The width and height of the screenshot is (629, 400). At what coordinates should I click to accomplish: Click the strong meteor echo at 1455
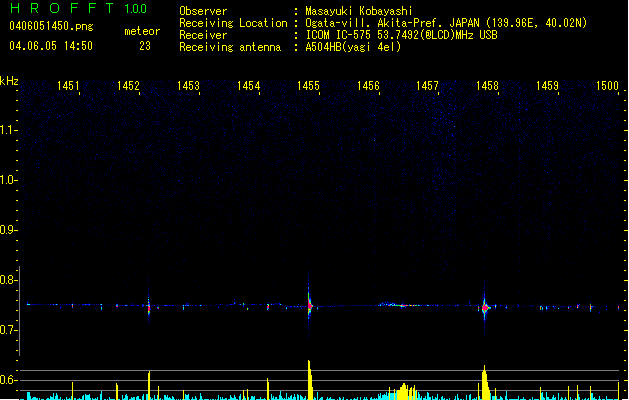pyautogui.click(x=309, y=306)
